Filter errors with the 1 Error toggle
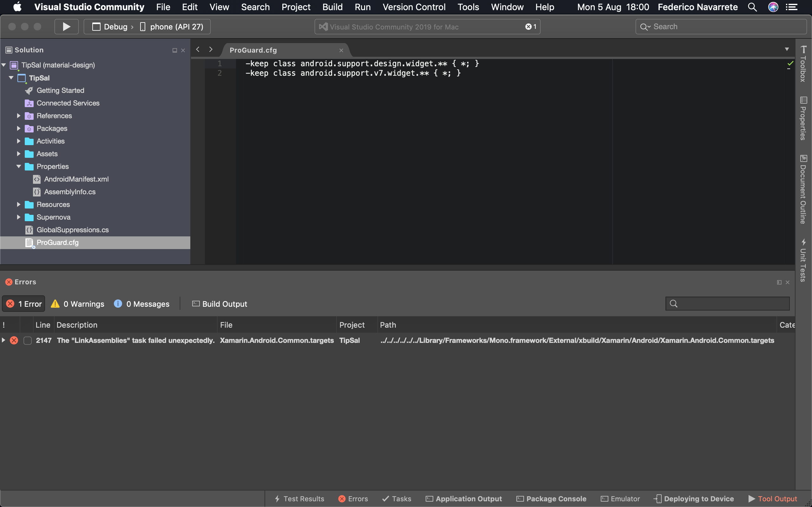The width and height of the screenshot is (812, 507). coord(23,304)
